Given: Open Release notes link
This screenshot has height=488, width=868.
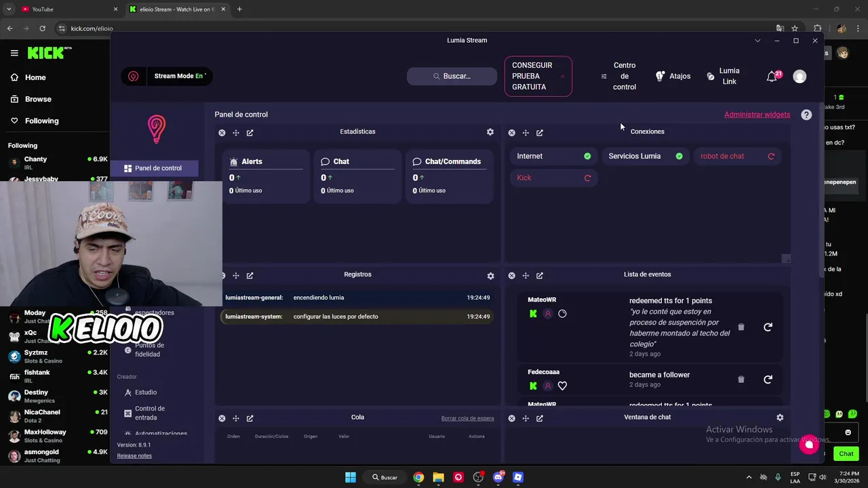Looking at the screenshot, I should point(134,456).
